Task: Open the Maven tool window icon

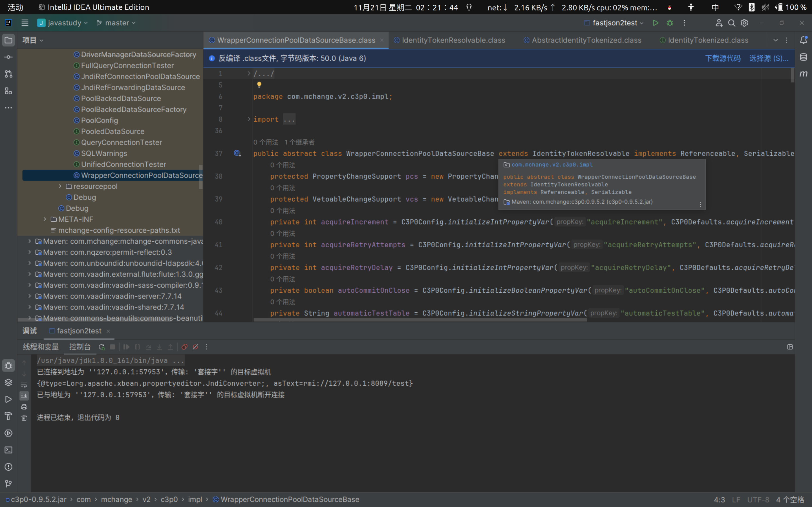Action: (x=803, y=74)
